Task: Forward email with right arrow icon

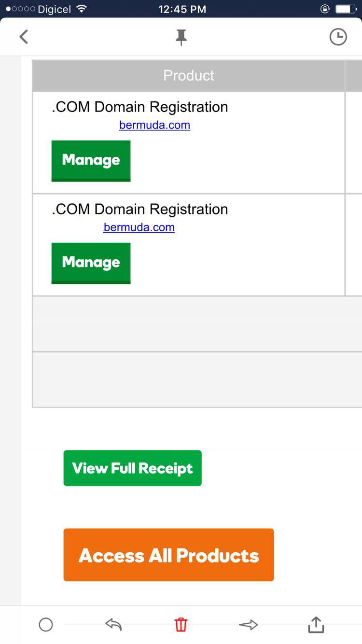Action: click(248, 625)
